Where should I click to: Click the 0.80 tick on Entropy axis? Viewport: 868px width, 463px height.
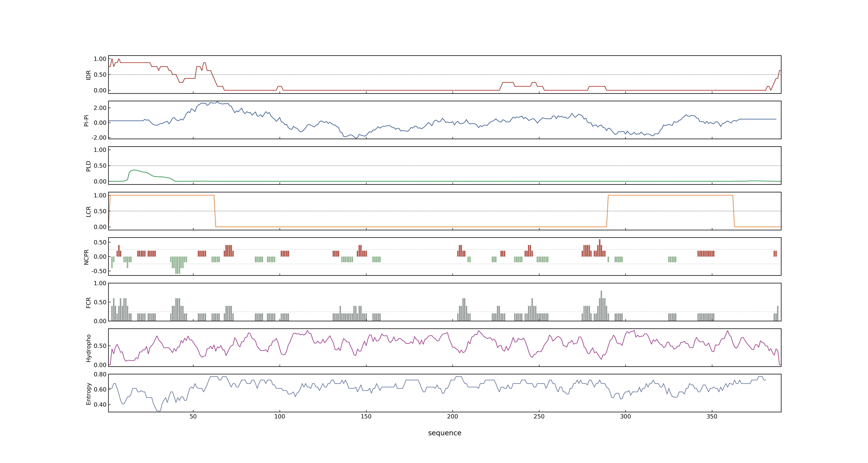pos(100,374)
